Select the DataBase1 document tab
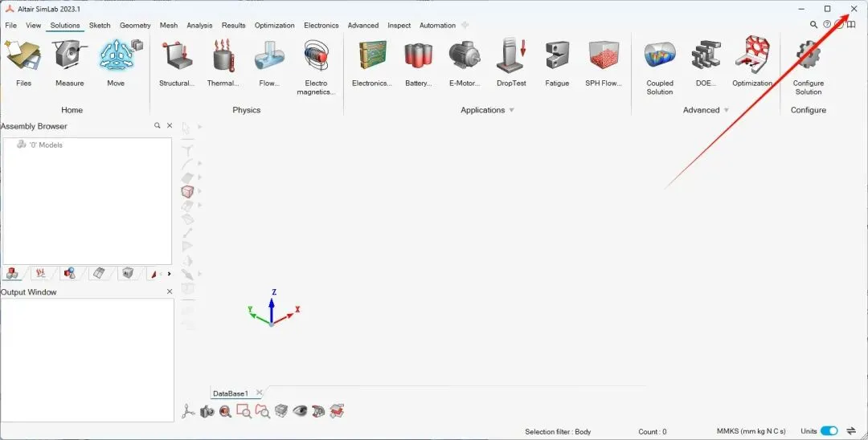 click(x=231, y=393)
